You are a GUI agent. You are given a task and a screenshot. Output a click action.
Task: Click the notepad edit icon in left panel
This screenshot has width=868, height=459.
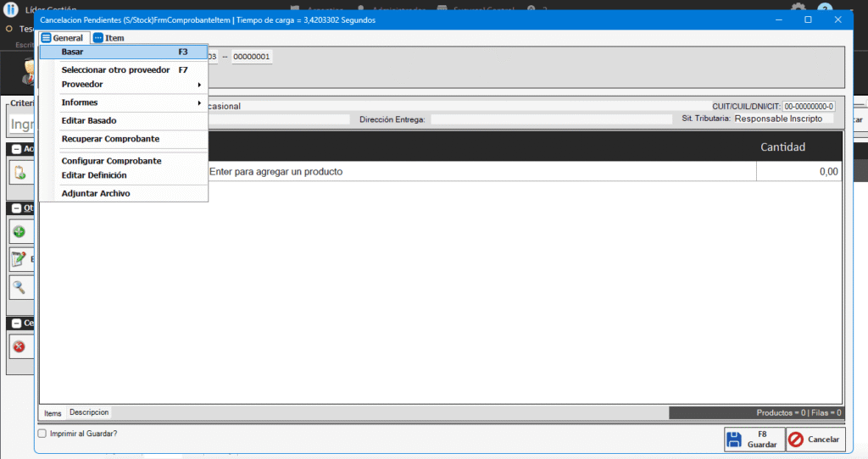[19, 259]
